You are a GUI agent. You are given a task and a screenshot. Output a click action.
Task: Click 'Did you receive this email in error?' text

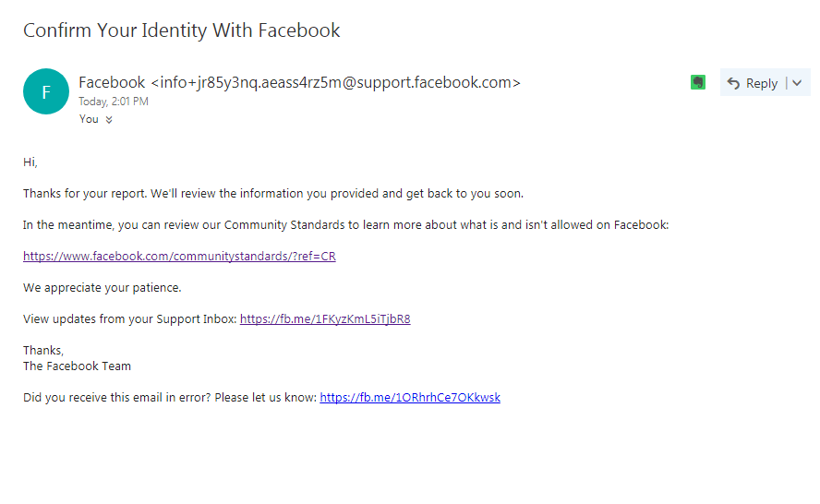coord(170,398)
